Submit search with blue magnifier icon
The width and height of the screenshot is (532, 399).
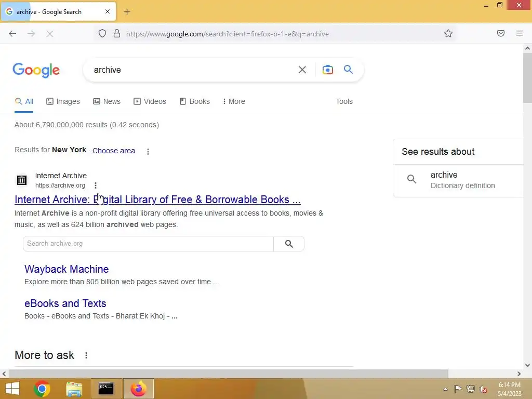pos(348,70)
